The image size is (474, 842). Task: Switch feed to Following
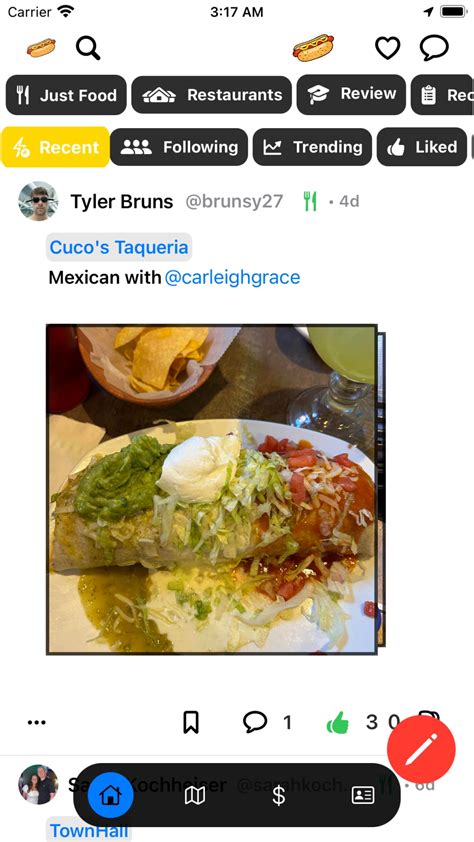tap(179, 147)
